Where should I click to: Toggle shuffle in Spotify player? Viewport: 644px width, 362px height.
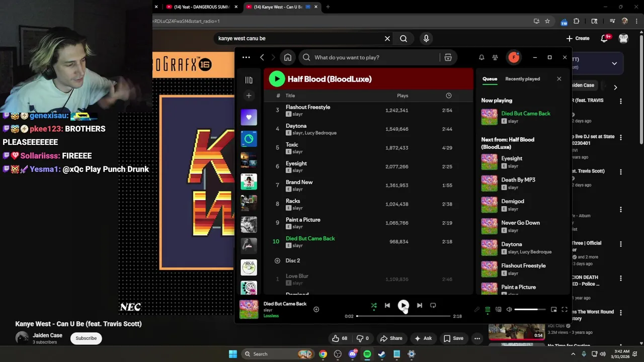point(374,305)
